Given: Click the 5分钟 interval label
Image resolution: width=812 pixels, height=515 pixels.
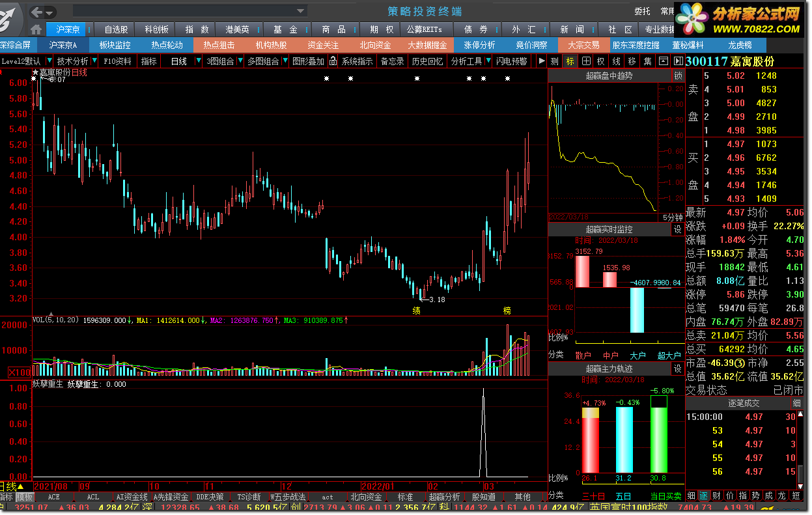Looking at the screenshot, I should (673, 217).
